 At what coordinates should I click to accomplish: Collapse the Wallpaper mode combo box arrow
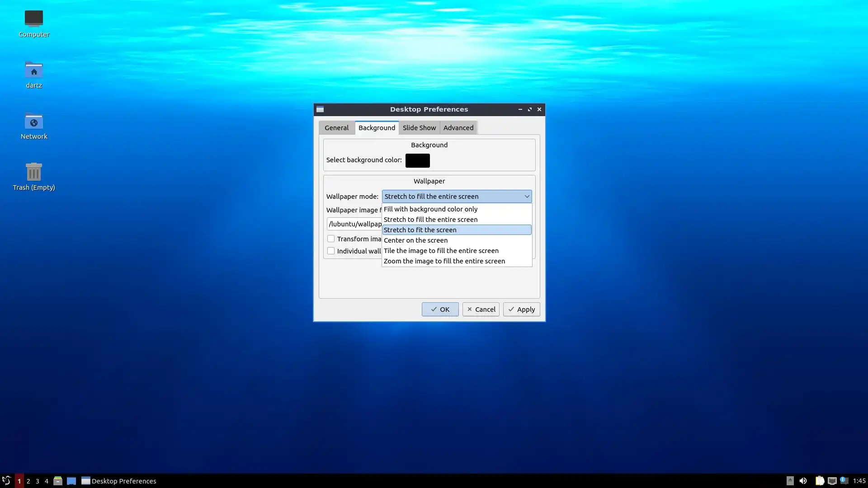coord(527,196)
